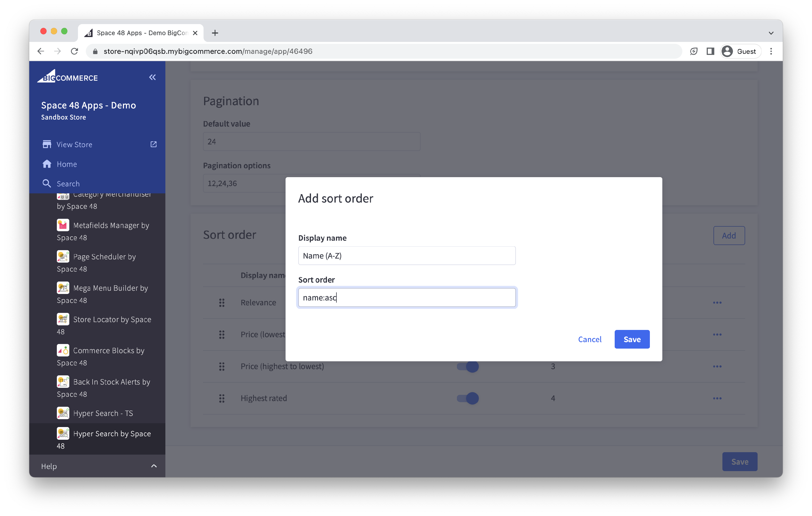Open more options for Price (highest to lowest)
This screenshot has width=812, height=516.
[x=717, y=366]
